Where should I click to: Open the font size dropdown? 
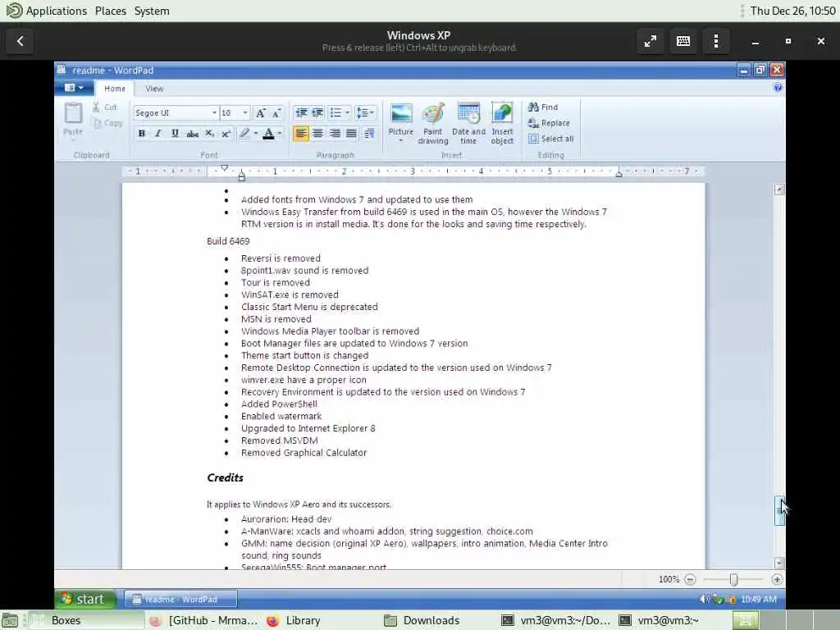coord(244,112)
